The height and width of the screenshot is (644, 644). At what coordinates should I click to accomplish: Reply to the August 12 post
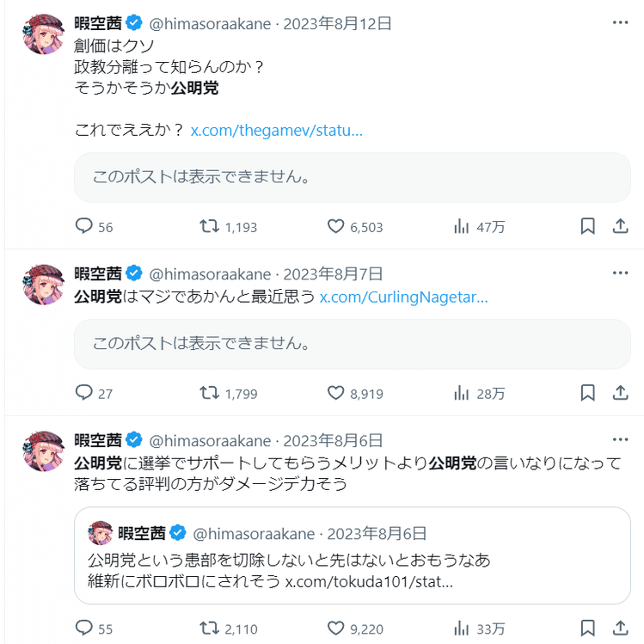click(84, 227)
